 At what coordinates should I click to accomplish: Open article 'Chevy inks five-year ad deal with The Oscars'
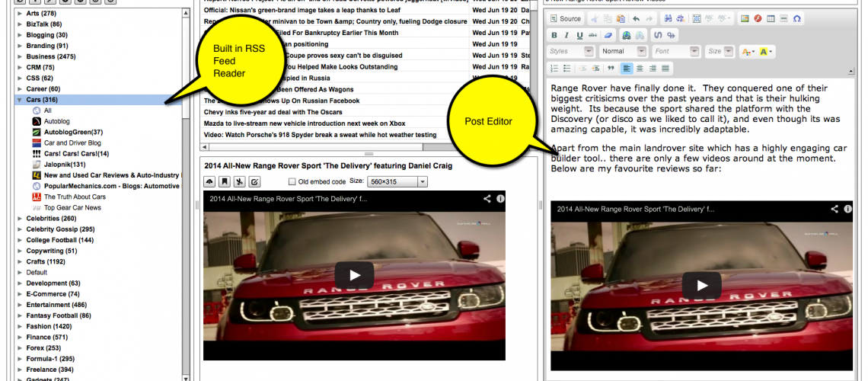(273, 112)
